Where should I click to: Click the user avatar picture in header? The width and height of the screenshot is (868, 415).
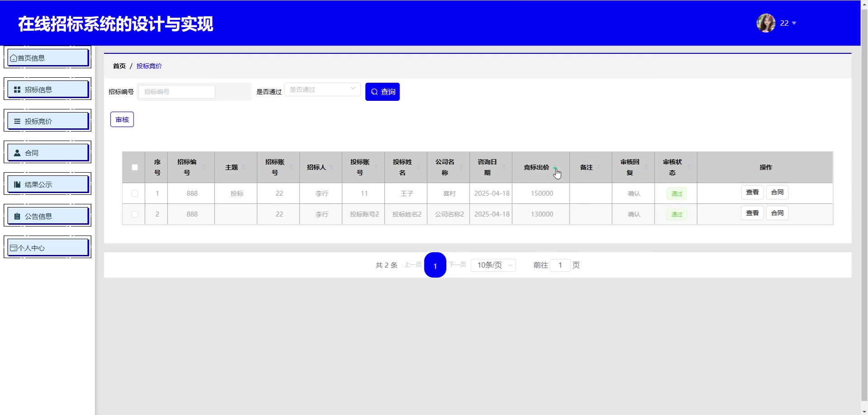click(x=766, y=23)
